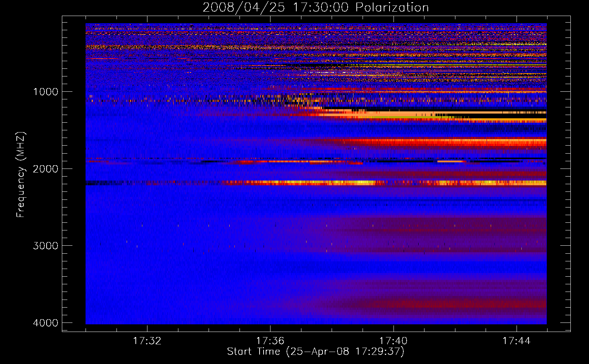Select the 17:32 time tick label
The height and width of the screenshot is (364, 589).
pyautogui.click(x=147, y=341)
